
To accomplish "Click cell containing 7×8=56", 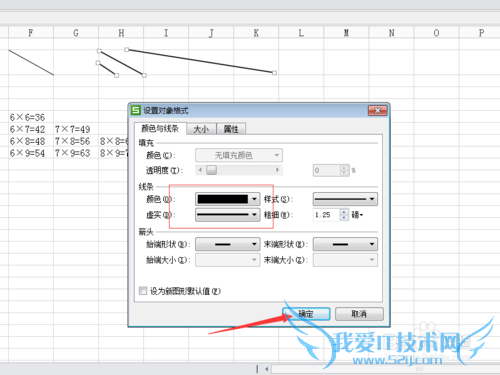I will (76, 141).
